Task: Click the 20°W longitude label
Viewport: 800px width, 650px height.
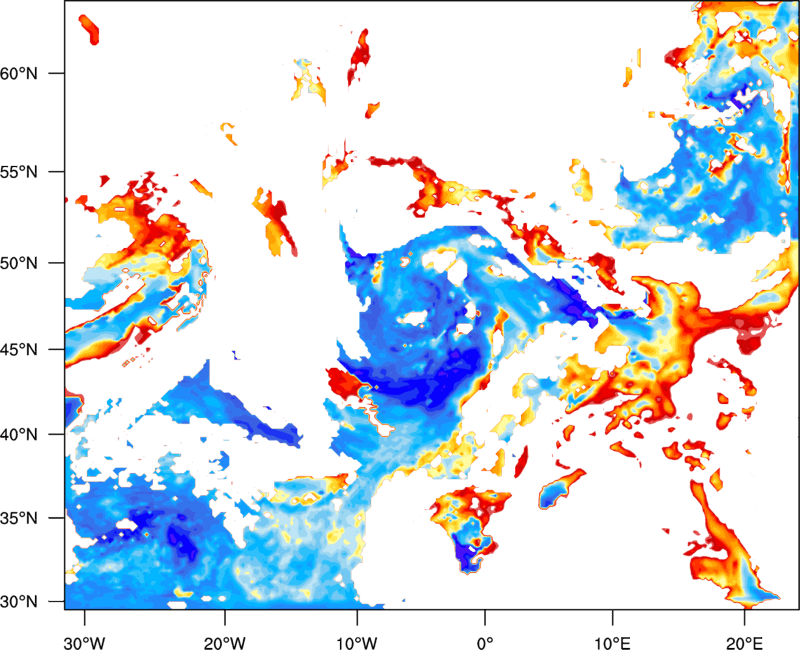Action: tap(224, 643)
